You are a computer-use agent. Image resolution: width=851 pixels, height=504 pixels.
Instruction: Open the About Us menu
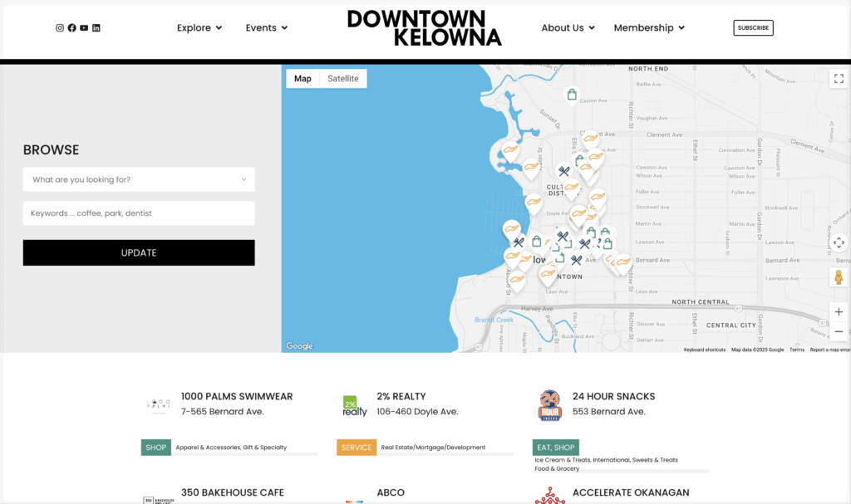coord(568,28)
